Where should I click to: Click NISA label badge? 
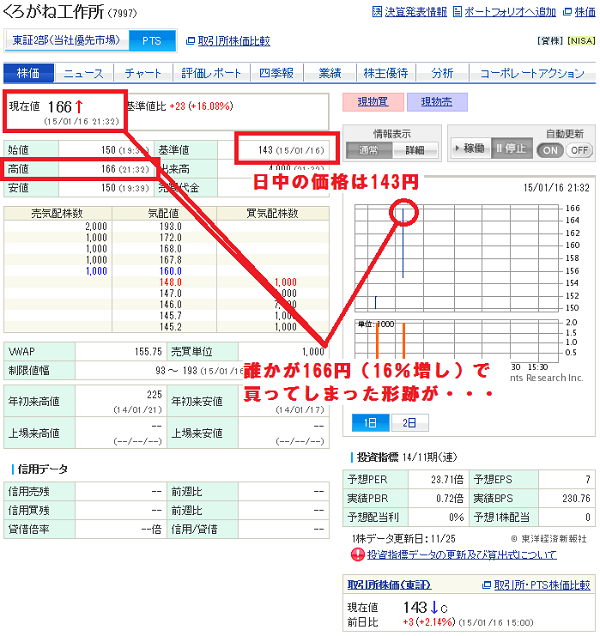(x=581, y=41)
